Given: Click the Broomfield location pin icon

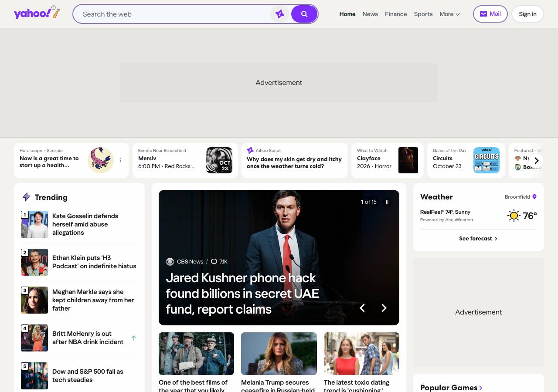Looking at the screenshot, I should (534, 197).
